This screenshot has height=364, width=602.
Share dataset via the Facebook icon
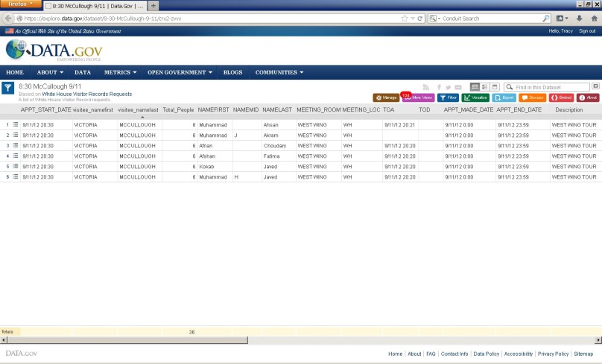coord(439,87)
